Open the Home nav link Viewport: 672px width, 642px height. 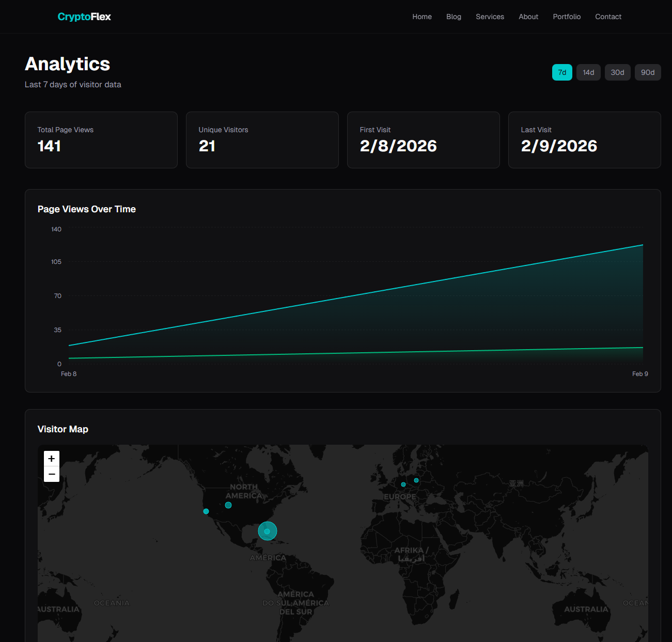(x=422, y=17)
